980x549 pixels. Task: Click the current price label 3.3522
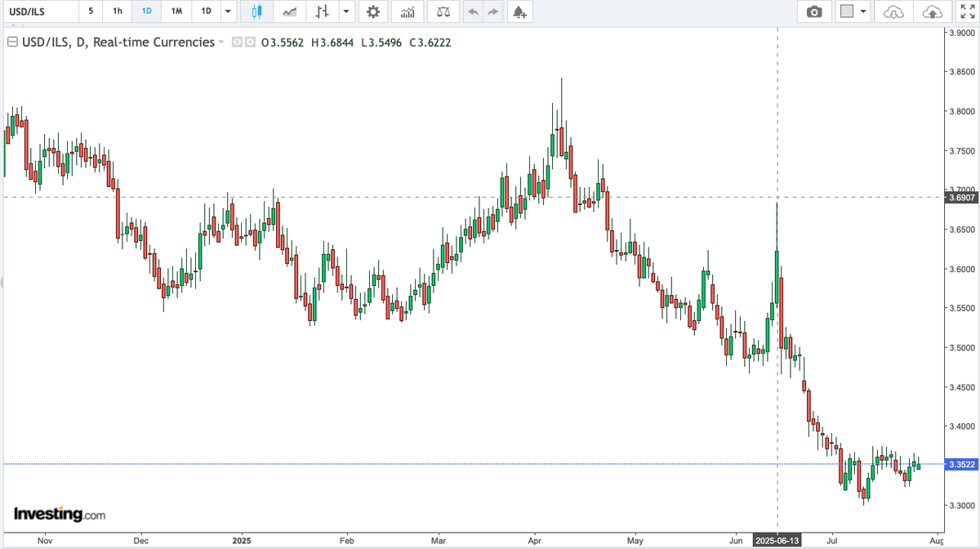pos(960,465)
